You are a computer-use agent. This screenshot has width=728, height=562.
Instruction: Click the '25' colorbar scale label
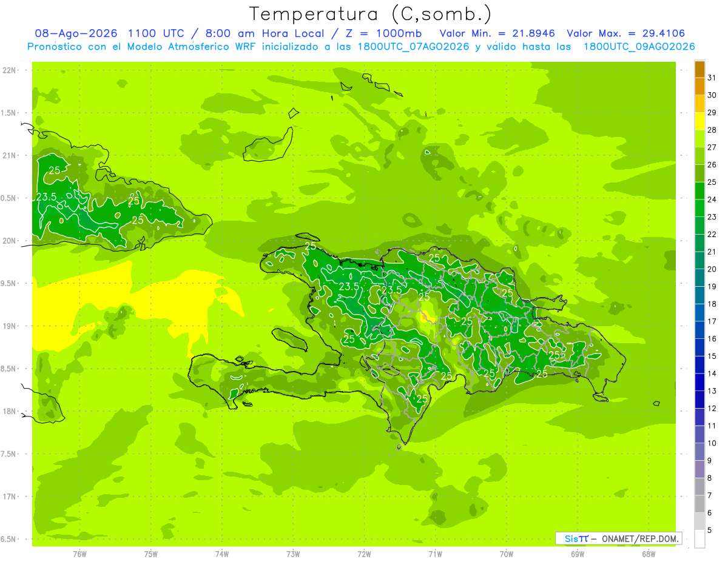(712, 182)
